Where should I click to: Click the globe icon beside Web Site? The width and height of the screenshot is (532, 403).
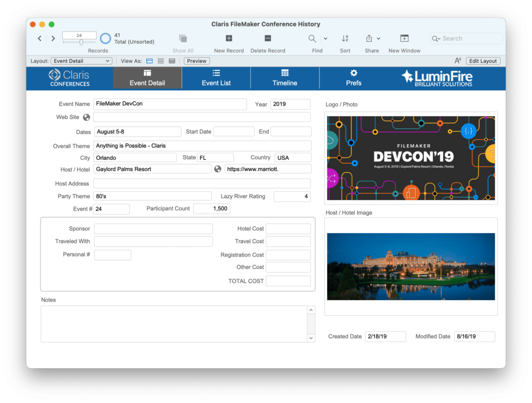point(86,117)
